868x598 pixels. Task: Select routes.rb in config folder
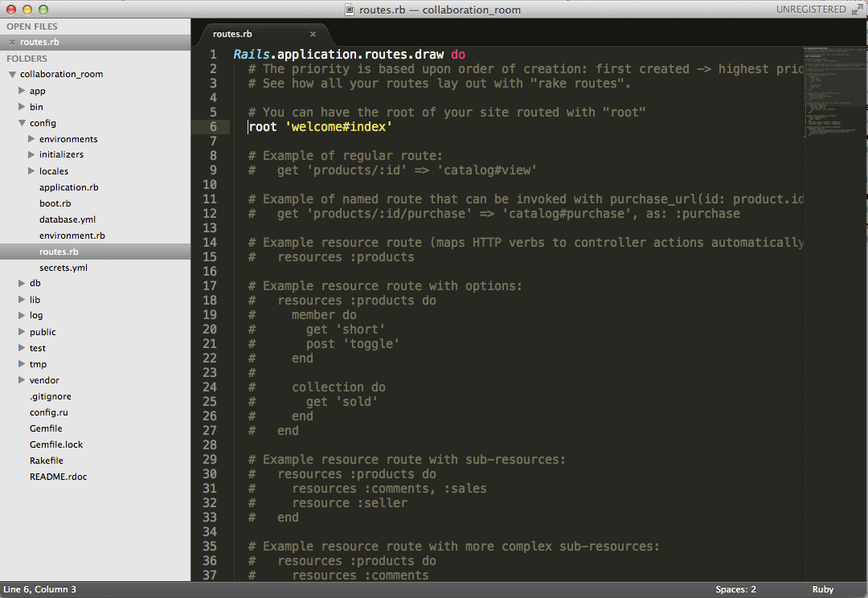(59, 252)
